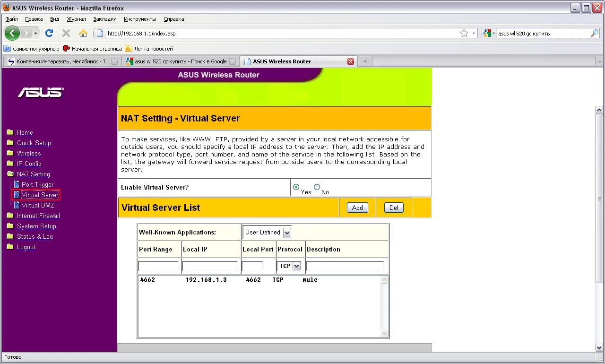Viewport: 605px width, 364px height.
Task: Click the page scrollbar up arrow
Action: click(x=599, y=110)
